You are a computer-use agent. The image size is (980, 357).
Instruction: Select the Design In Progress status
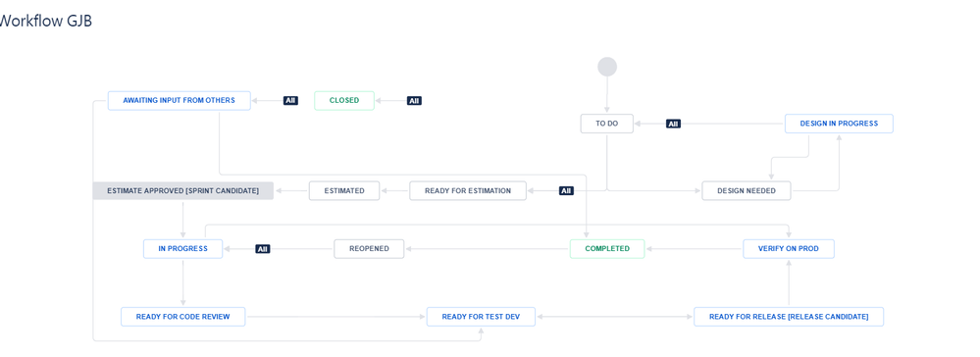839,124
